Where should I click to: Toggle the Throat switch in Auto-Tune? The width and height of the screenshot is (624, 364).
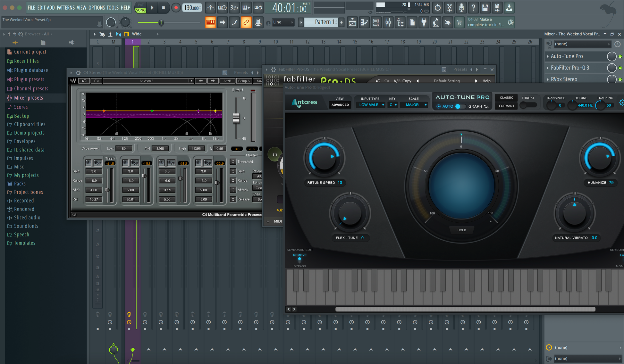[x=528, y=105]
